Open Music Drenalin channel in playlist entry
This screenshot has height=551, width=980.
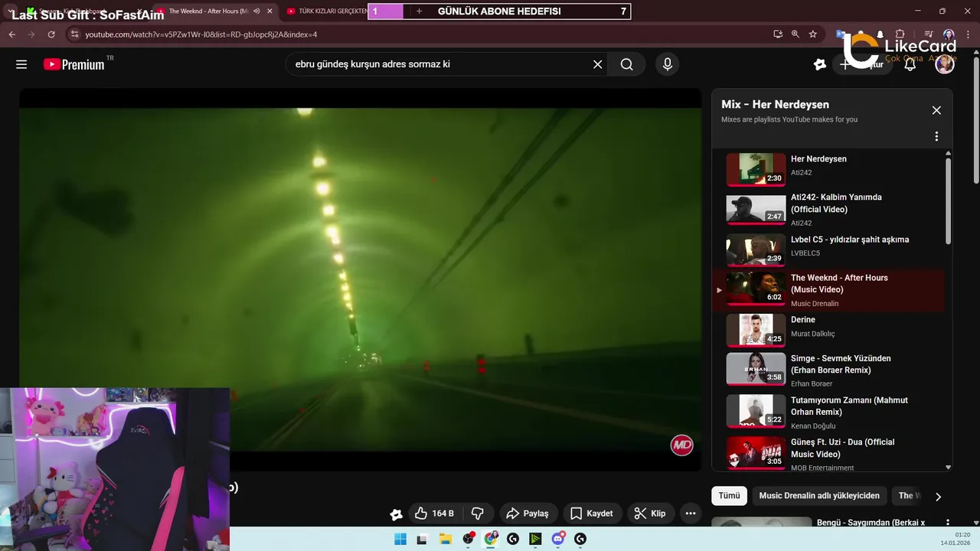815,304
